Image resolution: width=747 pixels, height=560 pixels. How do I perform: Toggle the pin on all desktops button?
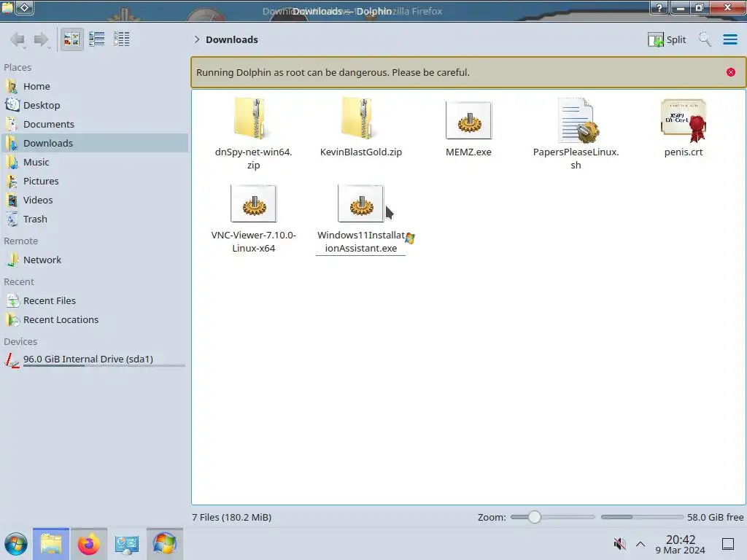click(25, 7)
